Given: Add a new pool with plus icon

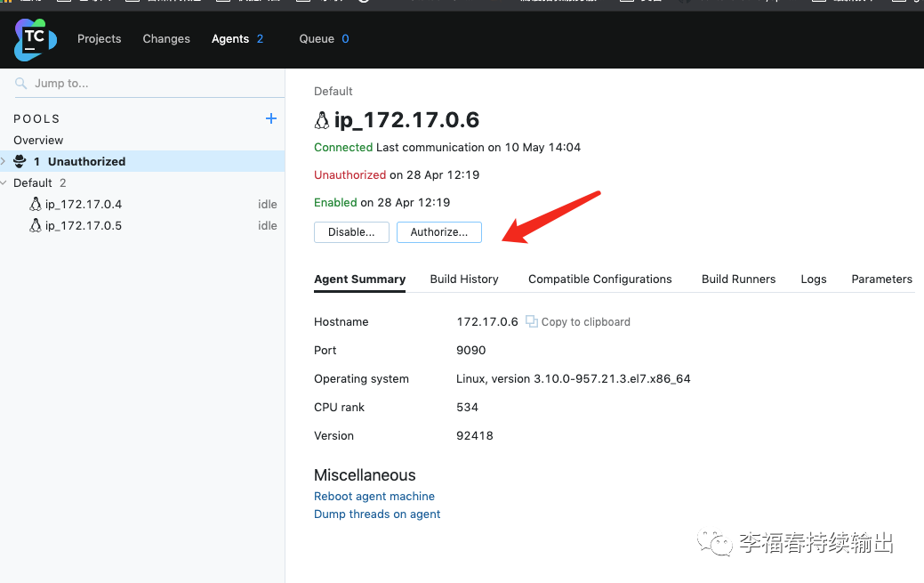Looking at the screenshot, I should pyautogui.click(x=271, y=118).
